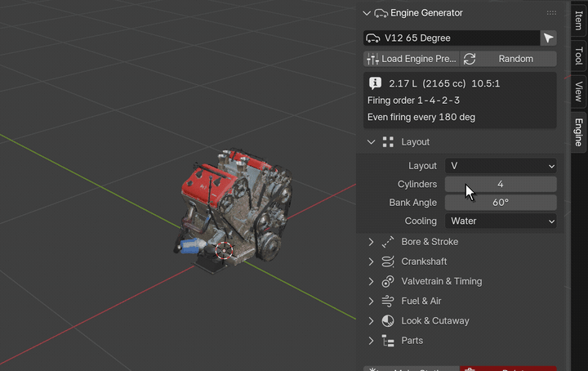Open the Layout V dropdown
588x371 pixels.
tap(501, 166)
